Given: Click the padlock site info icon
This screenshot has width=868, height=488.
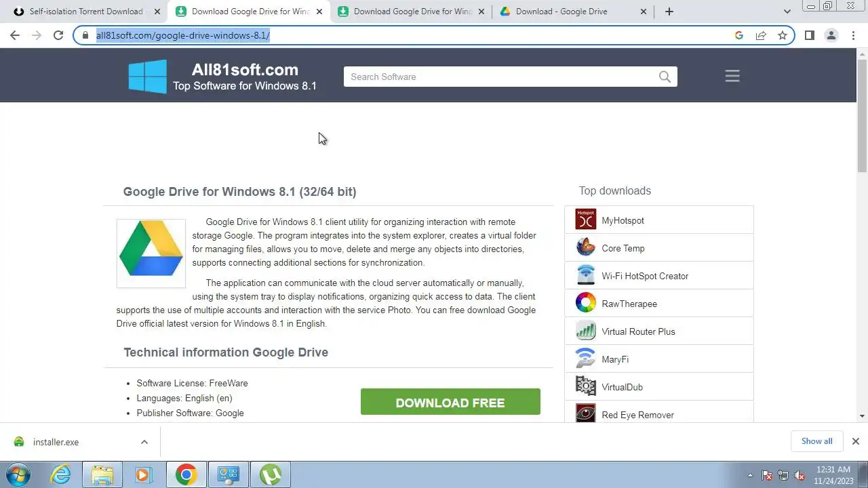Looking at the screenshot, I should click(85, 35).
